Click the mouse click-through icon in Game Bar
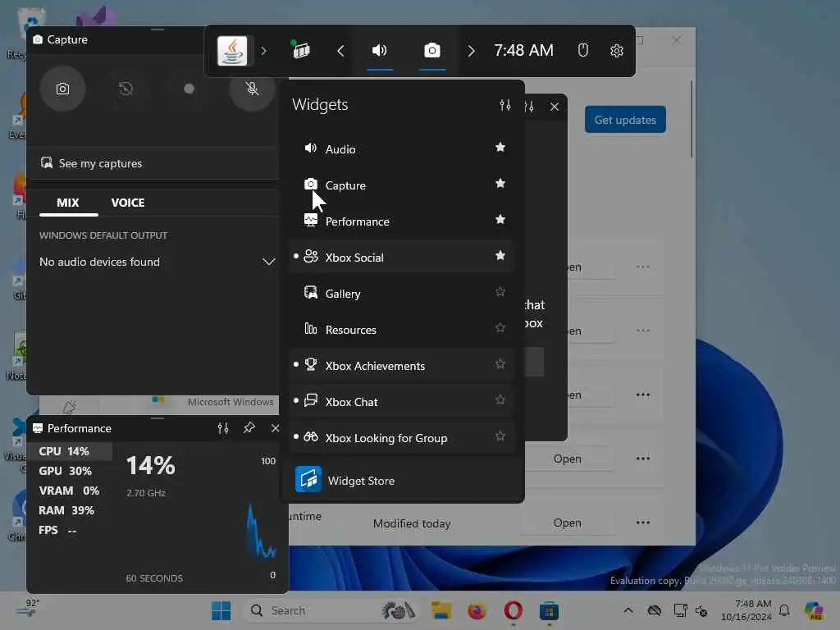The height and width of the screenshot is (630, 840). [583, 51]
